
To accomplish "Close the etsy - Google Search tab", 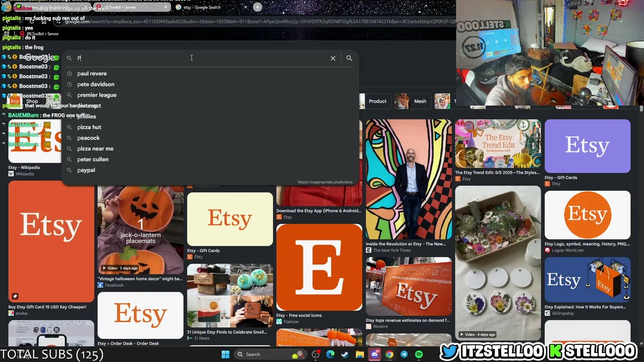I will (247, 8).
